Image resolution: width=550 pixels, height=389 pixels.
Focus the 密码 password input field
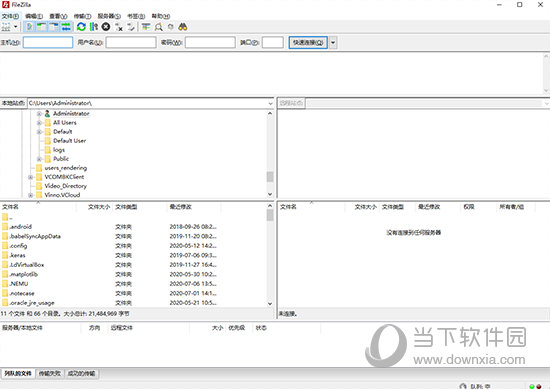(210, 43)
